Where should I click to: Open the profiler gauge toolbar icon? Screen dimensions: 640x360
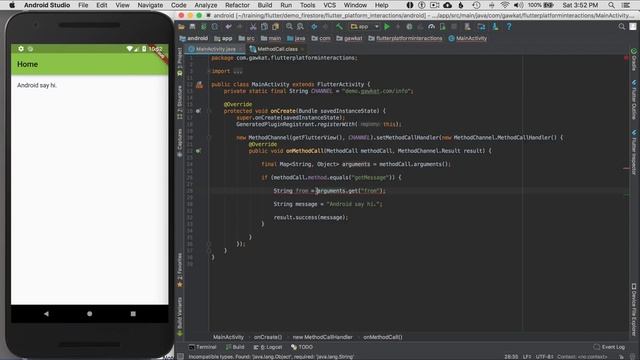[x=431, y=27]
